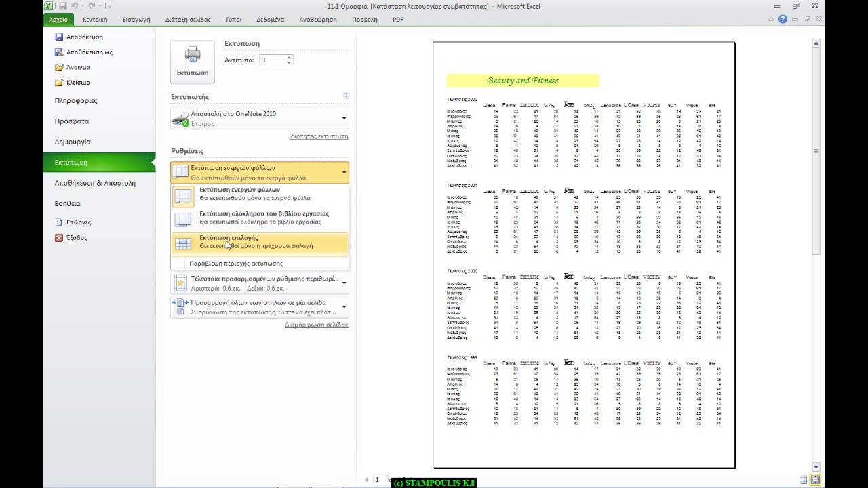Go to previous page with left arrow

click(367, 479)
